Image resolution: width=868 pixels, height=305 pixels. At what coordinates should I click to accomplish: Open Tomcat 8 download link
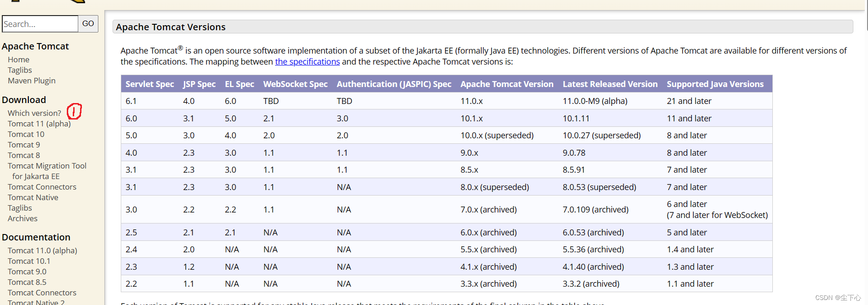(x=24, y=155)
